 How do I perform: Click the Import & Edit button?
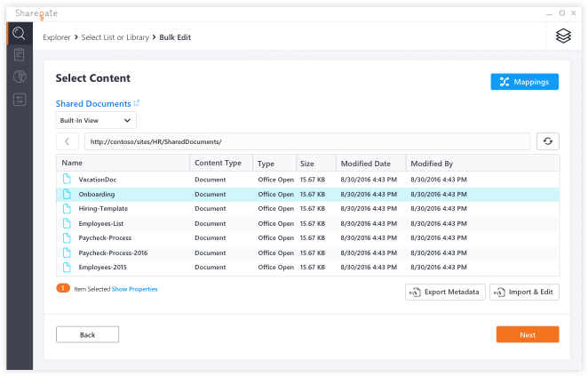click(x=524, y=292)
